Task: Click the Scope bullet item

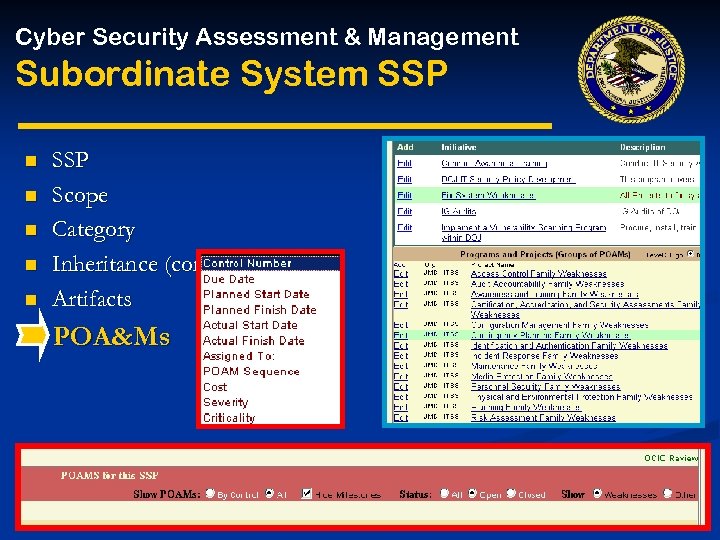Action: tap(80, 195)
